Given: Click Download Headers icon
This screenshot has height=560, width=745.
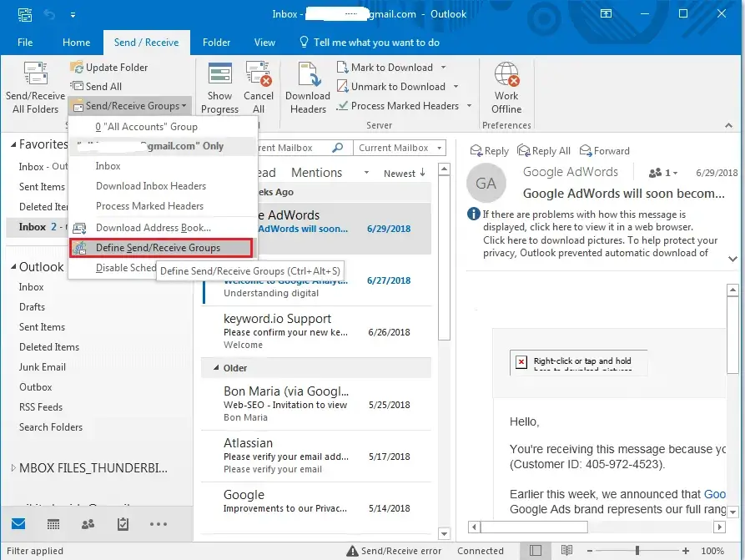Looking at the screenshot, I should (309, 73).
